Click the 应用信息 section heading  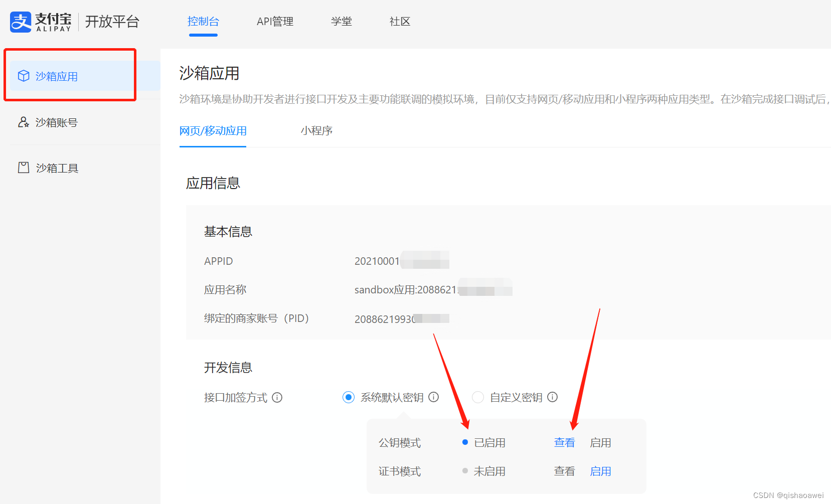(213, 183)
